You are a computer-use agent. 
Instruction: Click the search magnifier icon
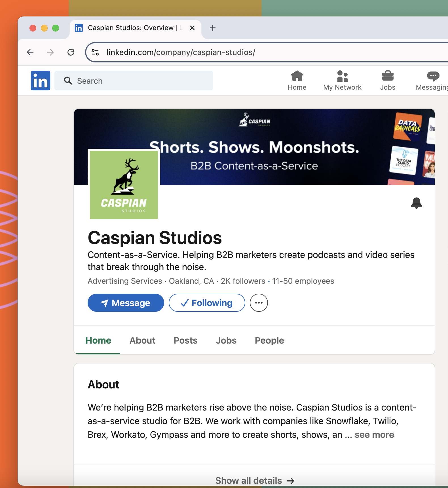(x=68, y=81)
